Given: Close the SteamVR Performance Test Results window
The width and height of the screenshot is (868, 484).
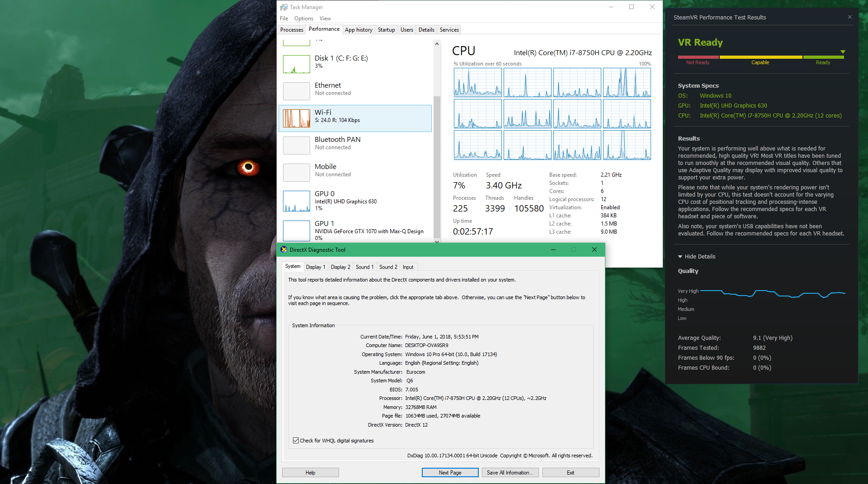Looking at the screenshot, I should point(850,17).
